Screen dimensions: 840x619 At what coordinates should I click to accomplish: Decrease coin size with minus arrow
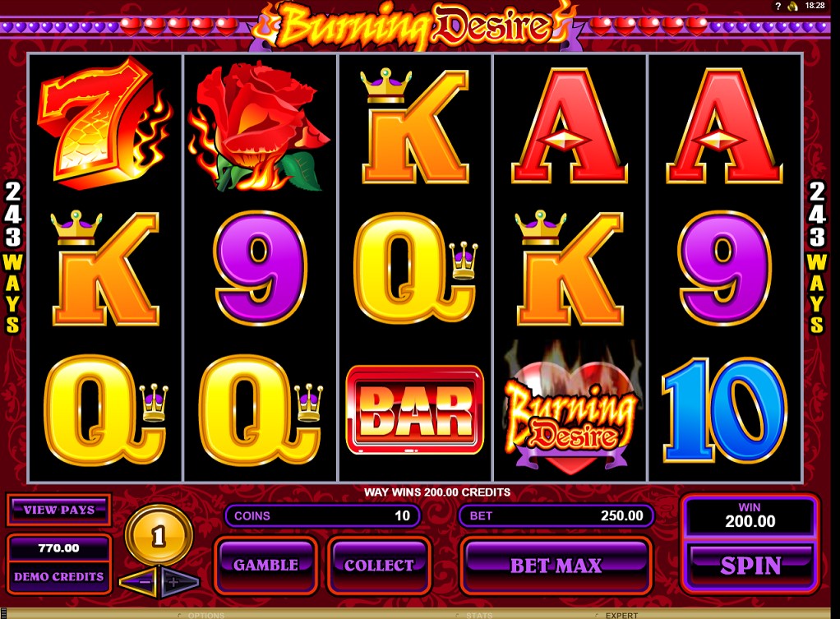point(139,582)
